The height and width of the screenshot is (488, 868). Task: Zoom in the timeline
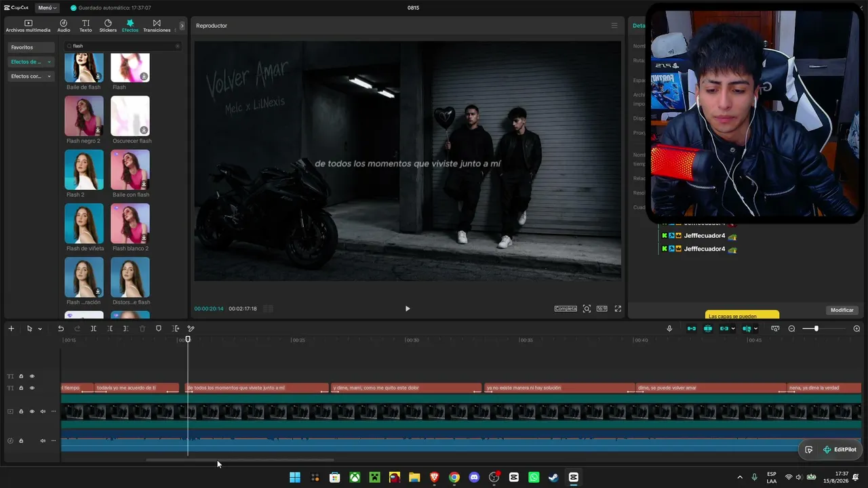856,329
